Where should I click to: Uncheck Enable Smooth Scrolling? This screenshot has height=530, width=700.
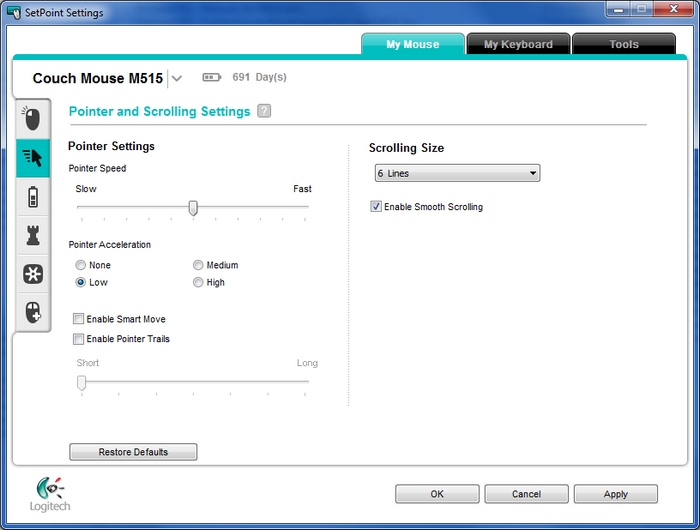point(376,206)
